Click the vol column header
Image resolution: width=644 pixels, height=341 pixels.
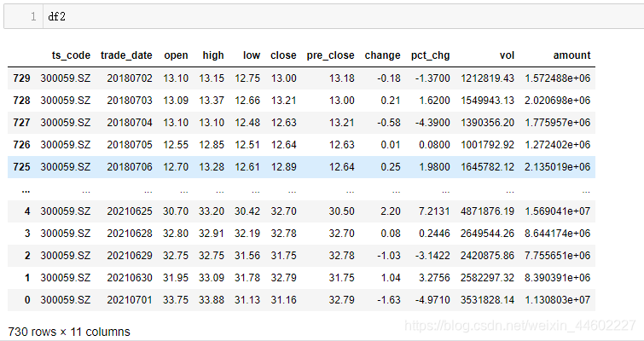(507, 55)
